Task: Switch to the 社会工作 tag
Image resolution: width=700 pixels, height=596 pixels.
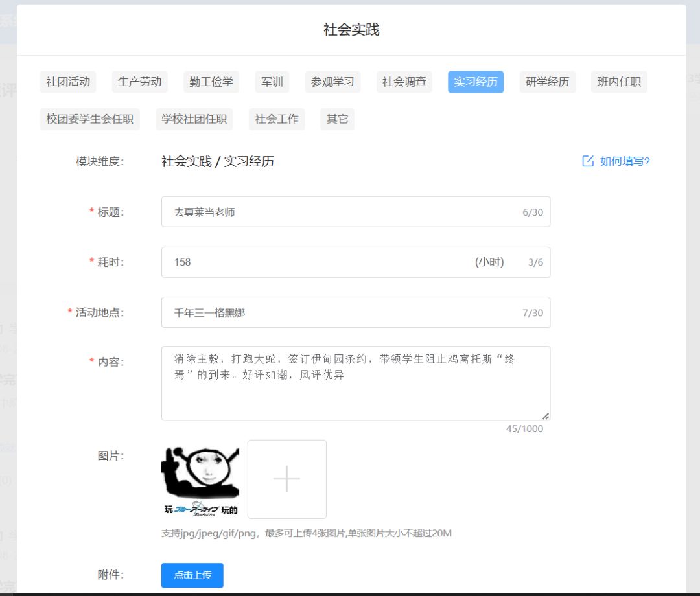Action: 276,119
